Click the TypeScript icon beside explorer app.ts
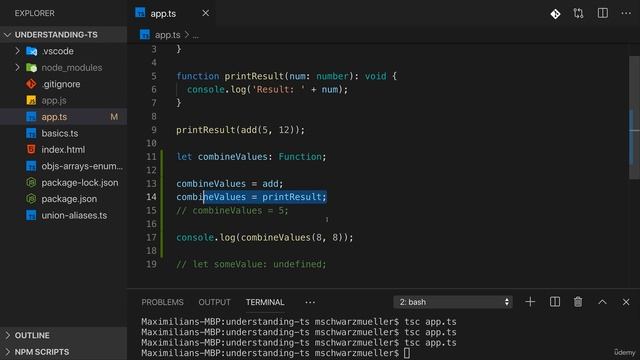Screen dimensions: 640x360 31,117
